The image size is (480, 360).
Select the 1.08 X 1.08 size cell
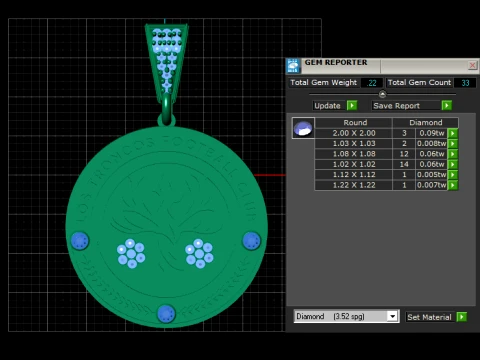click(354, 154)
